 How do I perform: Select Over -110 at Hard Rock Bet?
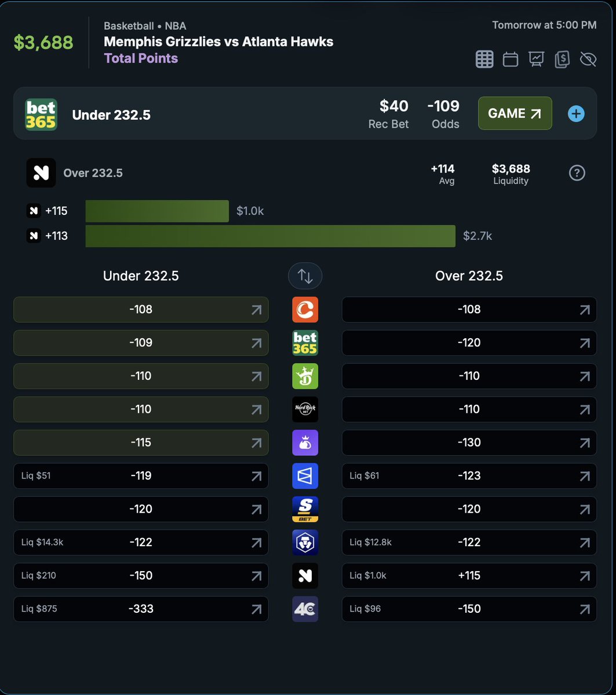pos(469,409)
